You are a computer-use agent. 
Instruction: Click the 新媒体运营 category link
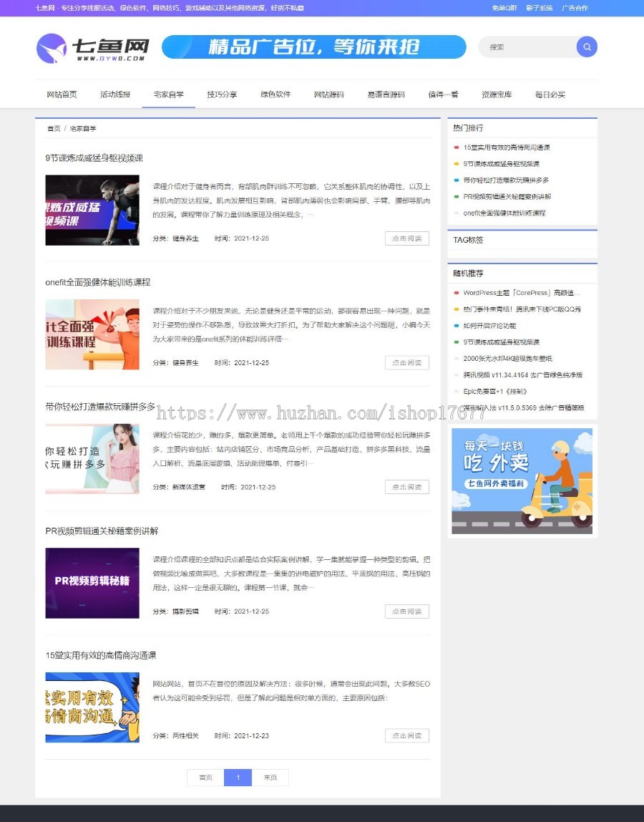coord(189,487)
